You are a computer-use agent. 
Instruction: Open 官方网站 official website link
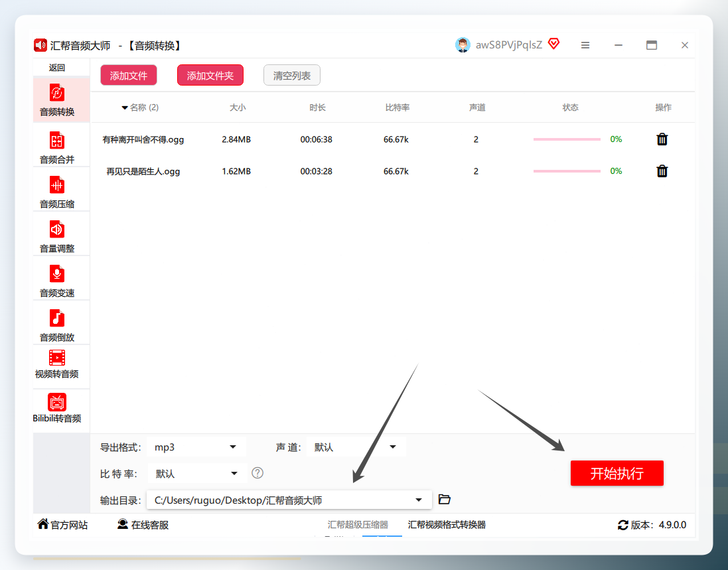[62, 524]
